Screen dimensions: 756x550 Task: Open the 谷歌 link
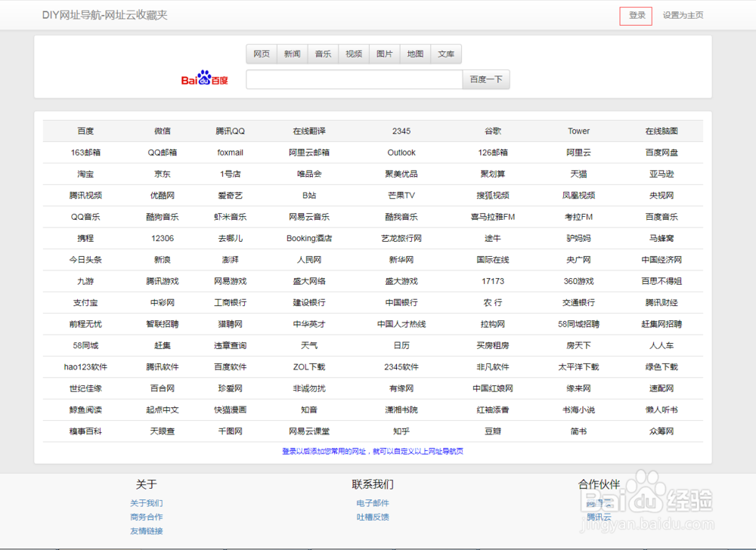click(493, 131)
